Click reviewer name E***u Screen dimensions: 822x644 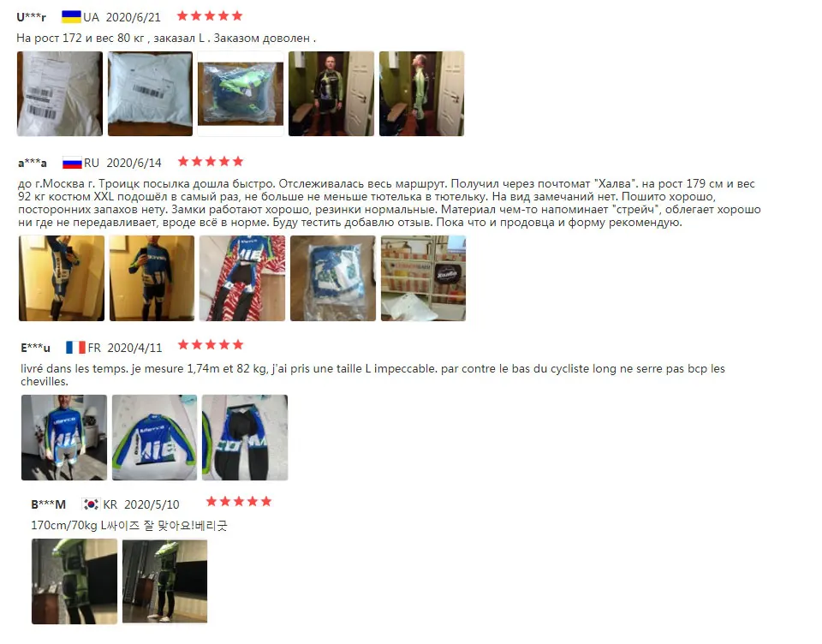(36, 348)
